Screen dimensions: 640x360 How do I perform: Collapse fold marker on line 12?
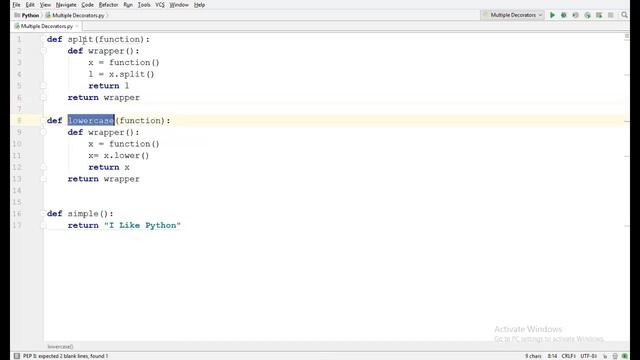tap(43, 167)
